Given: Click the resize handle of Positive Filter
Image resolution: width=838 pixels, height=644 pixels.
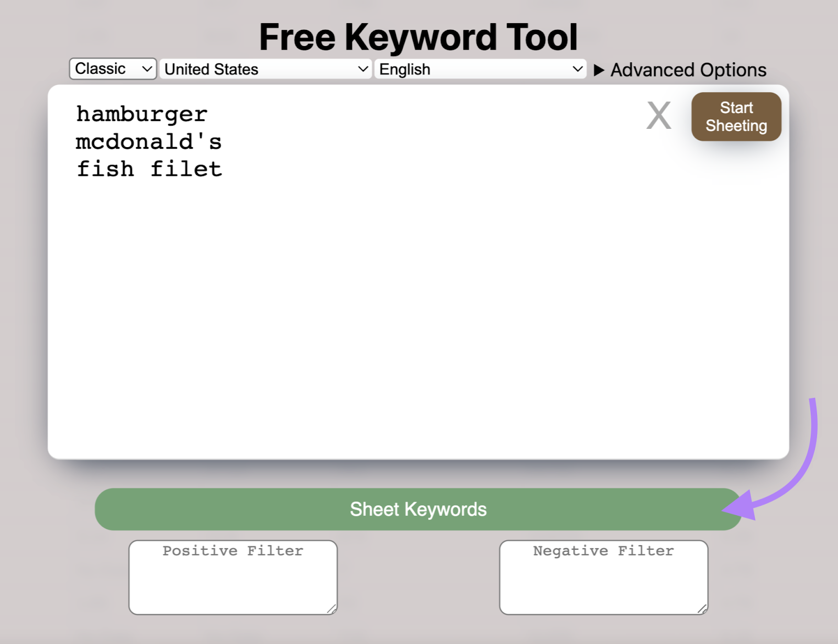Looking at the screenshot, I should [x=332, y=609].
